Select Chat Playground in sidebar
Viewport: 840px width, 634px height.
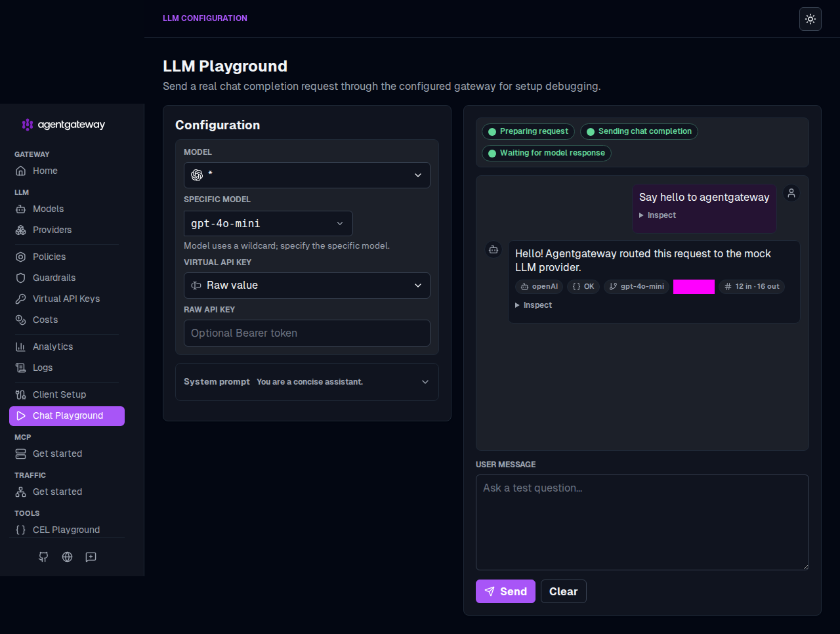[67, 416]
